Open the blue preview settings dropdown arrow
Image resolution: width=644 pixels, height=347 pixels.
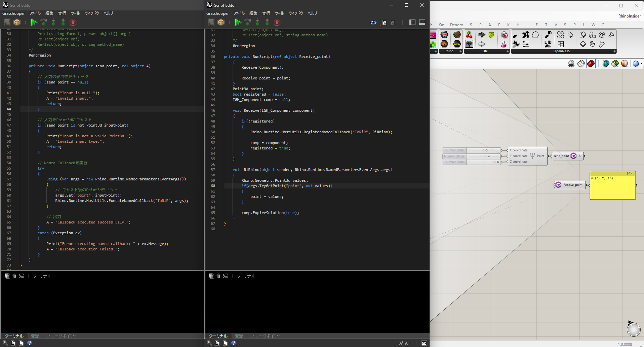click(641, 64)
